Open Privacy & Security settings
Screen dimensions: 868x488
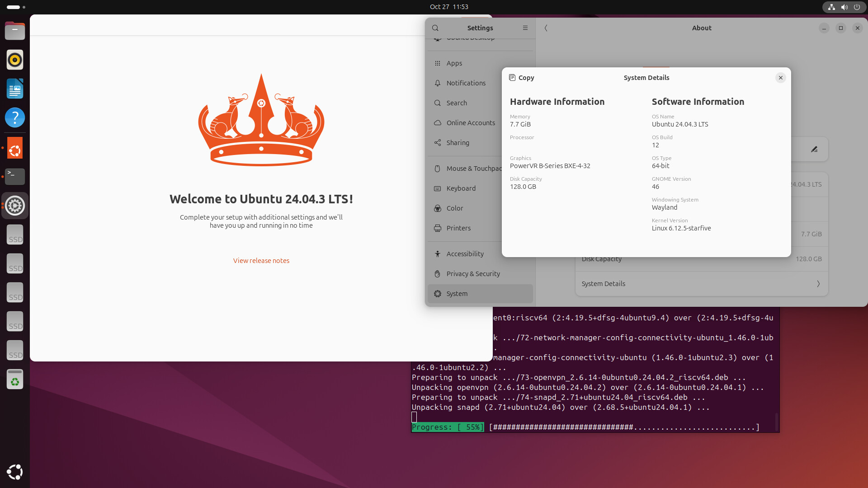pyautogui.click(x=473, y=274)
